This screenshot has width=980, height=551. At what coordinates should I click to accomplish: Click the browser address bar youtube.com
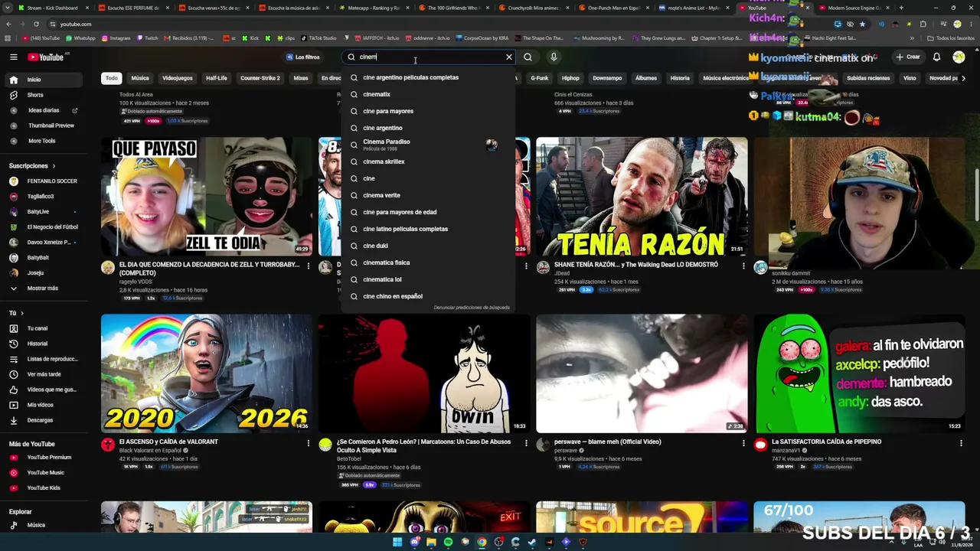429,24
